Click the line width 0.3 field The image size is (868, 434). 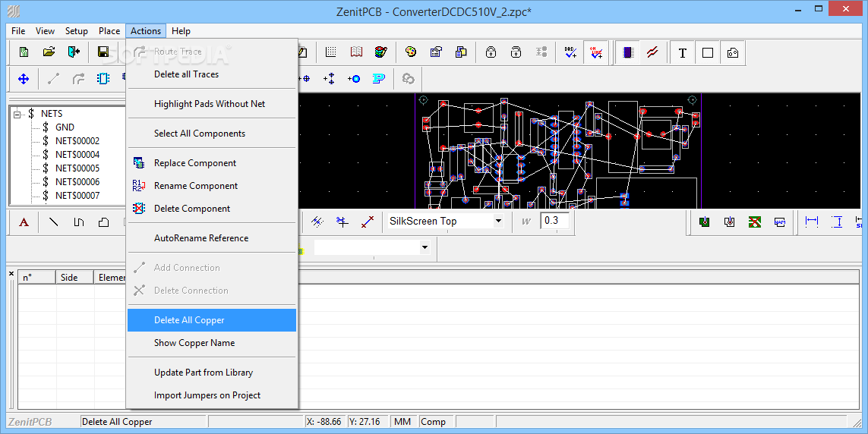pyautogui.click(x=554, y=221)
